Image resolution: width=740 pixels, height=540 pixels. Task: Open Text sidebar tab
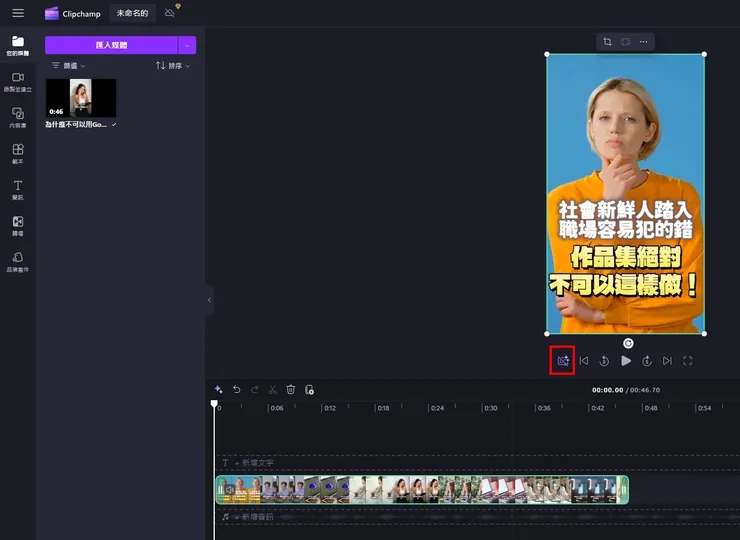pyautogui.click(x=17, y=190)
